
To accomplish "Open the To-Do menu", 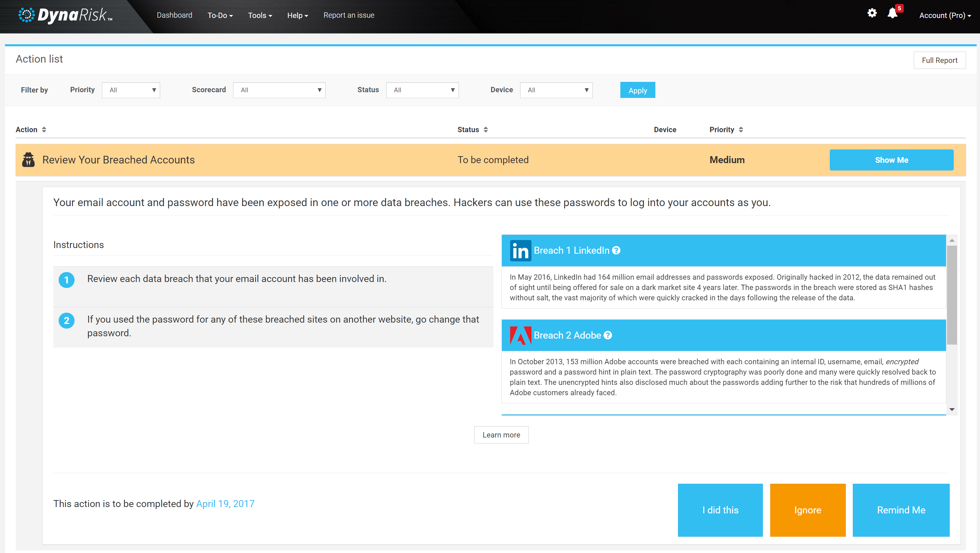I will click(220, 16).
